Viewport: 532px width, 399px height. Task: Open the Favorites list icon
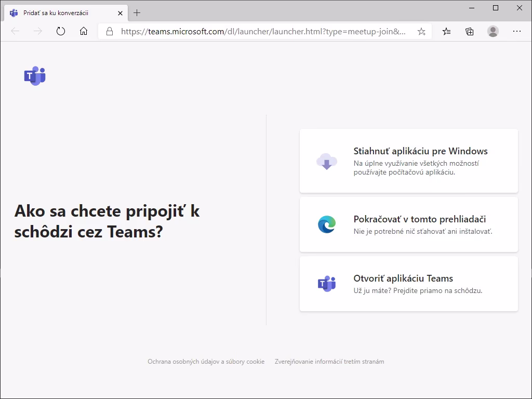[446, 32]
